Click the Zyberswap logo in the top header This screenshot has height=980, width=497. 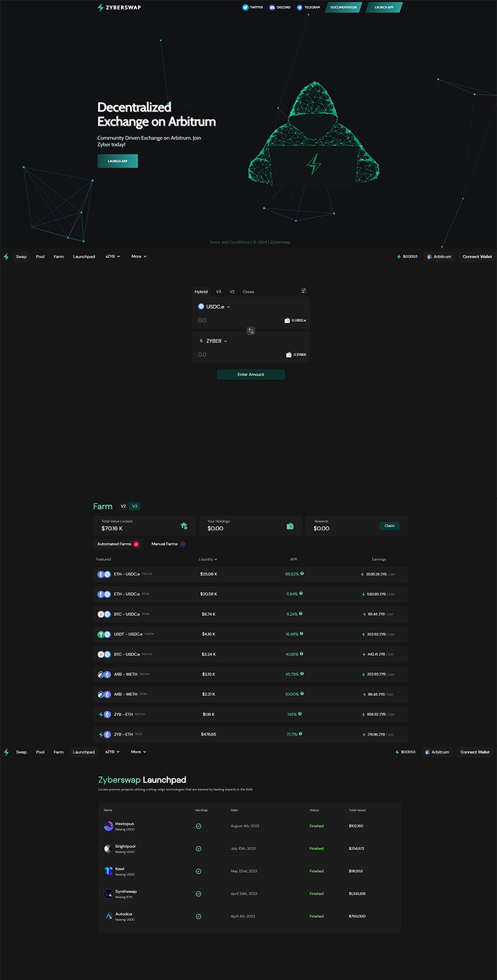[x=118, y=7]
